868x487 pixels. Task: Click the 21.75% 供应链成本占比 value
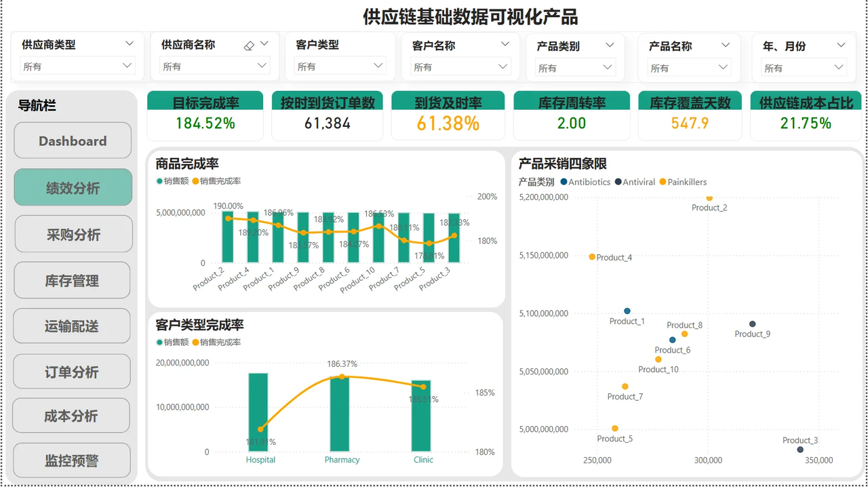806,123
